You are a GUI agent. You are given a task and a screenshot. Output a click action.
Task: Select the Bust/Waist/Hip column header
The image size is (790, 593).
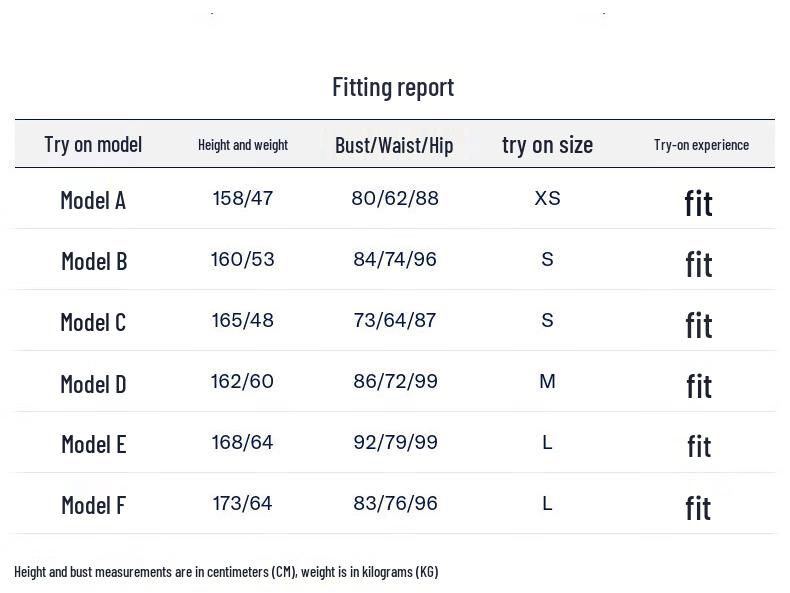click(394, 145)
